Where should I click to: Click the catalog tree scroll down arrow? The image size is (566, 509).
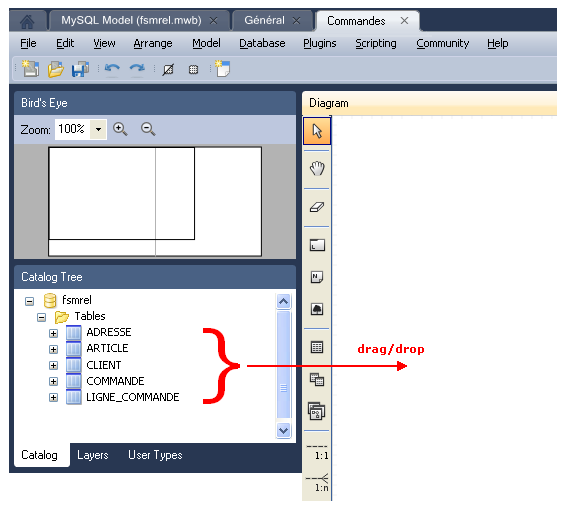pos(283,430)
